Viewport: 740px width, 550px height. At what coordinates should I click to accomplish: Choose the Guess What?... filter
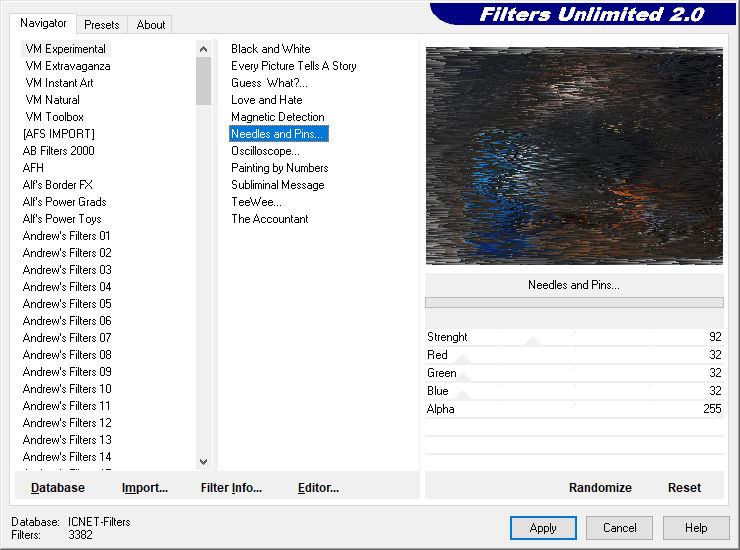pyautogui.click(x=269, y=83)
